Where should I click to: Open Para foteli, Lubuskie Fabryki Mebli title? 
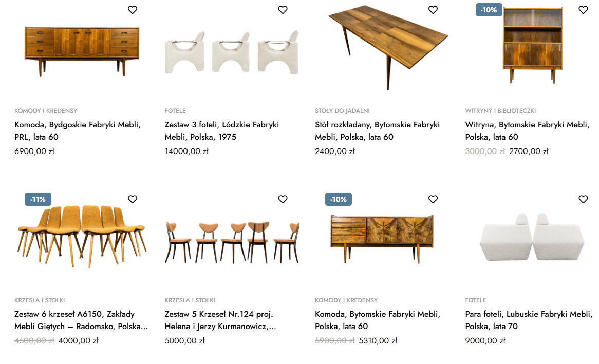coord(529,320)
